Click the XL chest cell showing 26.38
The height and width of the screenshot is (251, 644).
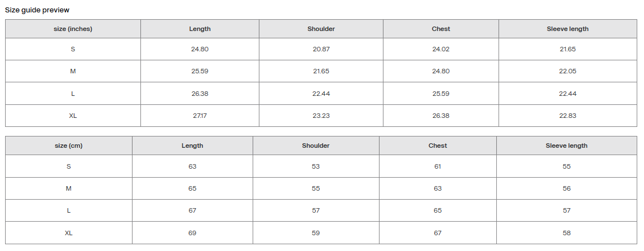pos(441,116)
